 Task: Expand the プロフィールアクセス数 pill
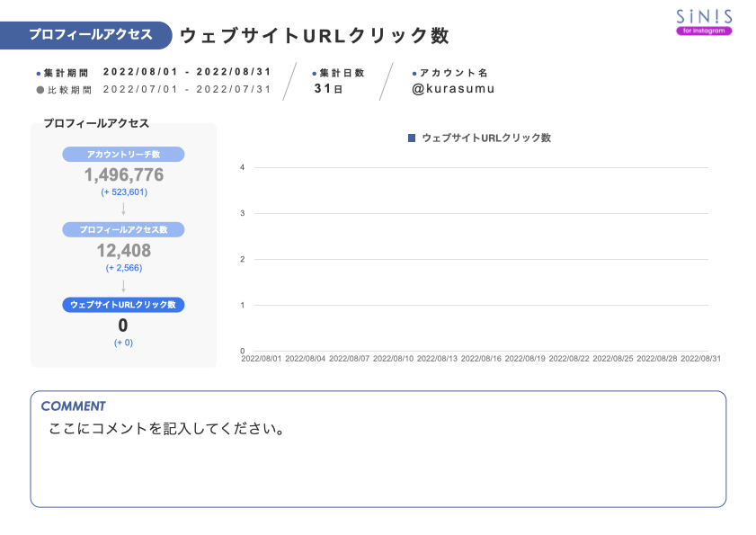tap(124, 229)
